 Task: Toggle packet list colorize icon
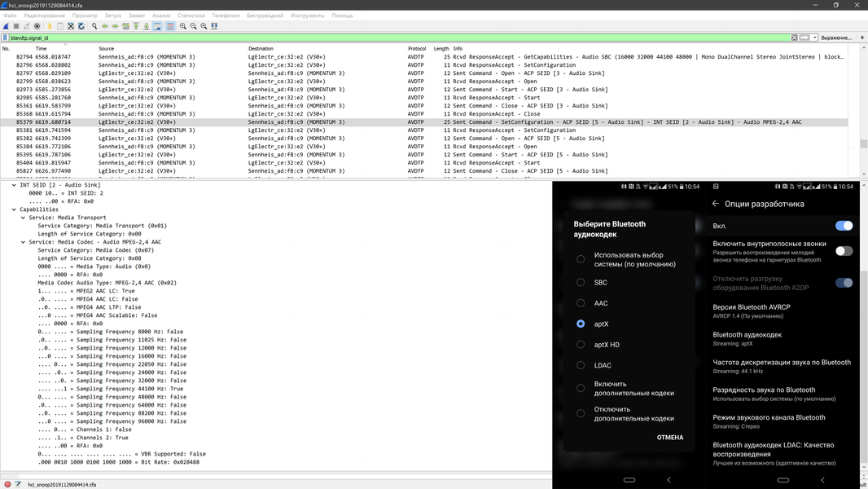click(170, 26)
